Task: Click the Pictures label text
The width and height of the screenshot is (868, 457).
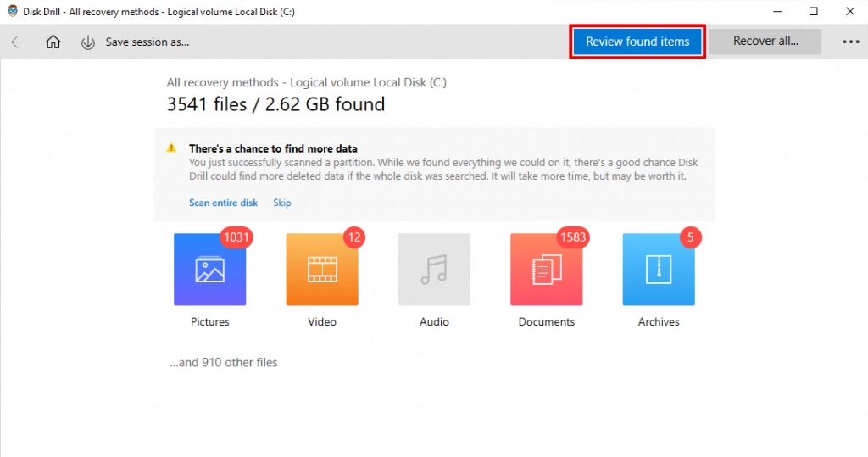Action: coord(210,322)
